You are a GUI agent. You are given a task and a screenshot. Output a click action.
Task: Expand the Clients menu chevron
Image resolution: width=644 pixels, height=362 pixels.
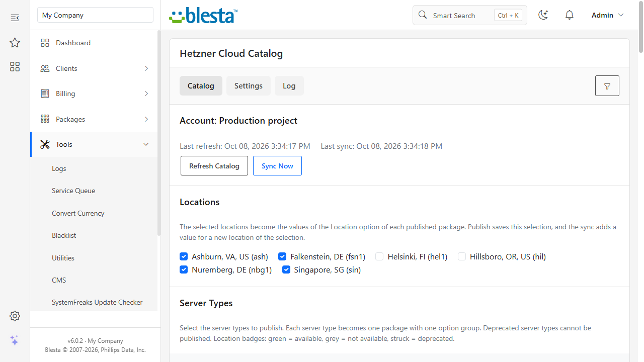click(146, 68)
